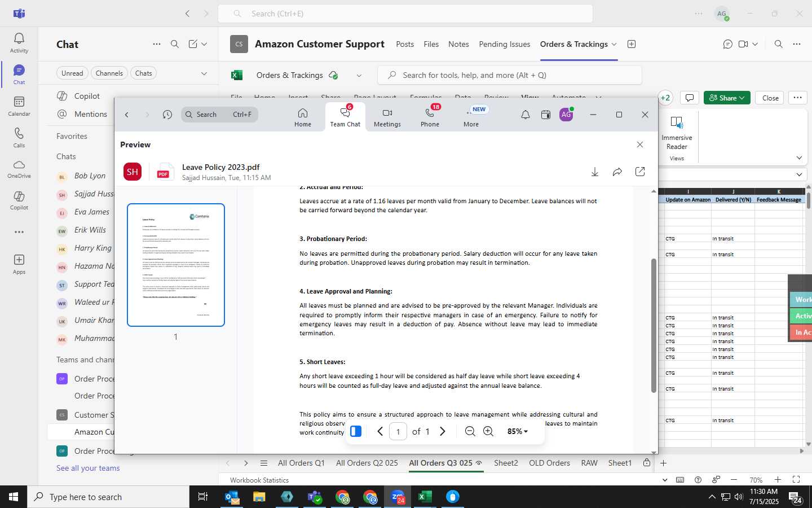Filter chats by Chats
The width and height of the screenshot is (812, 508).
pos(143,73)
